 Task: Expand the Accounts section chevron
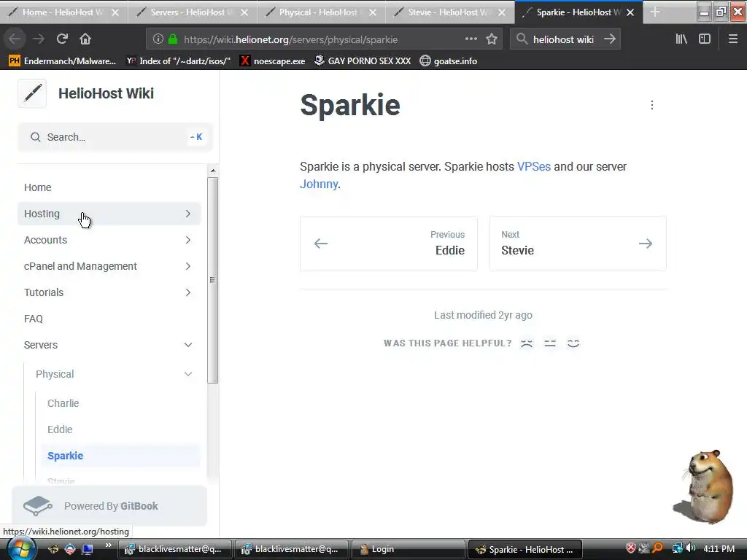click(x=188, y=240)
